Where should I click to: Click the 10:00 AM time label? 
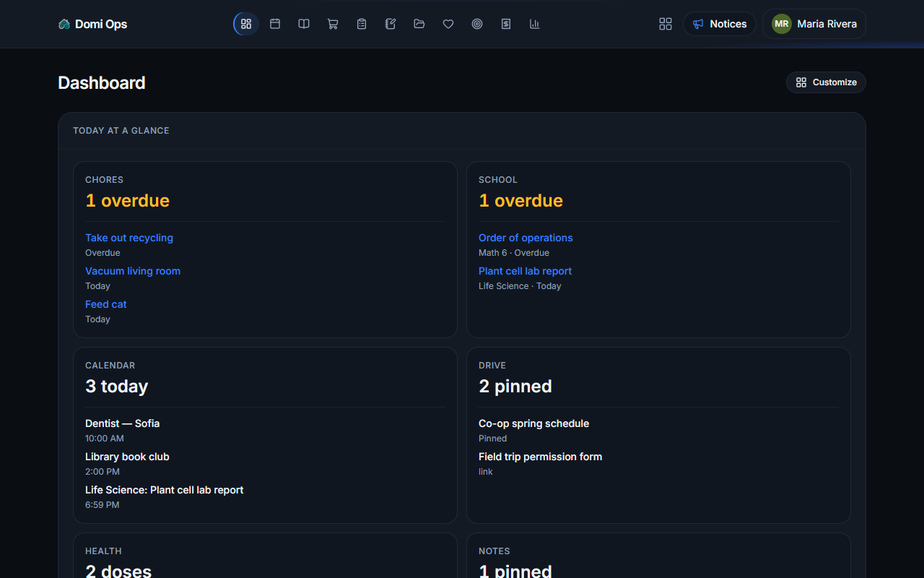[105, 439]
